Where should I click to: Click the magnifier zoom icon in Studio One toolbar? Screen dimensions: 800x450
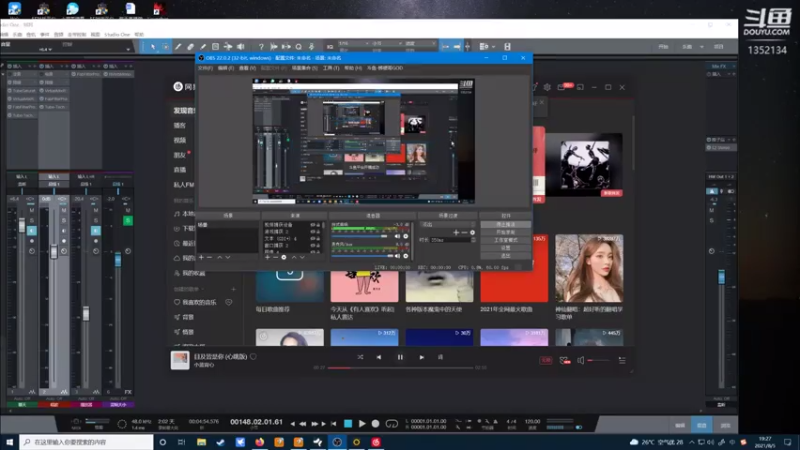tap(298, 46)
